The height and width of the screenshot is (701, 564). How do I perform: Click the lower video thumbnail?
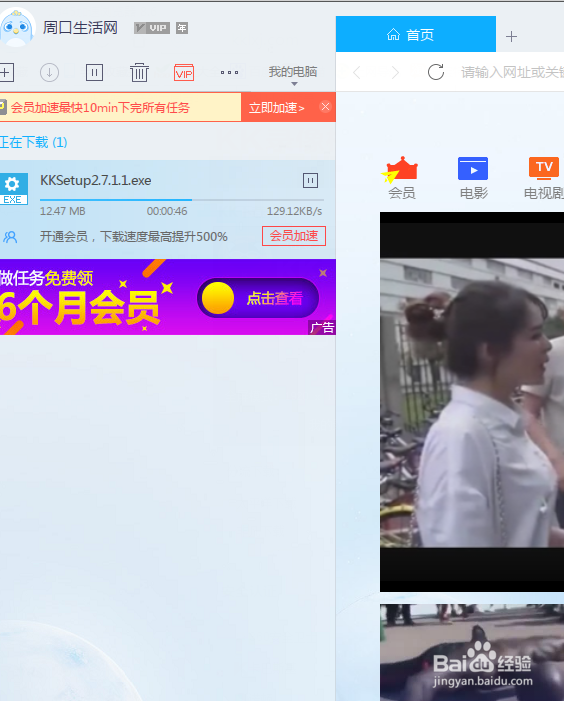(472, 652)
